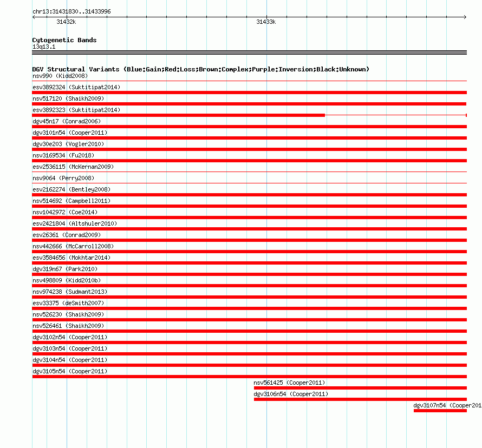Click thick red segment of esv3892323 bar
Screen dimensions: 482x448
(x=179, y=115)
